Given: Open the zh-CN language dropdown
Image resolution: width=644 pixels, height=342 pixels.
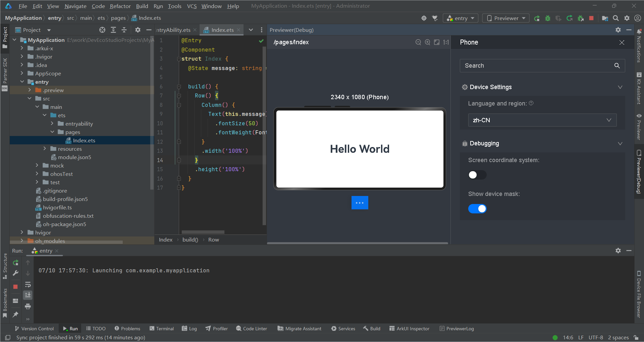Looking at the screenshot, I should tap(542, 120).
